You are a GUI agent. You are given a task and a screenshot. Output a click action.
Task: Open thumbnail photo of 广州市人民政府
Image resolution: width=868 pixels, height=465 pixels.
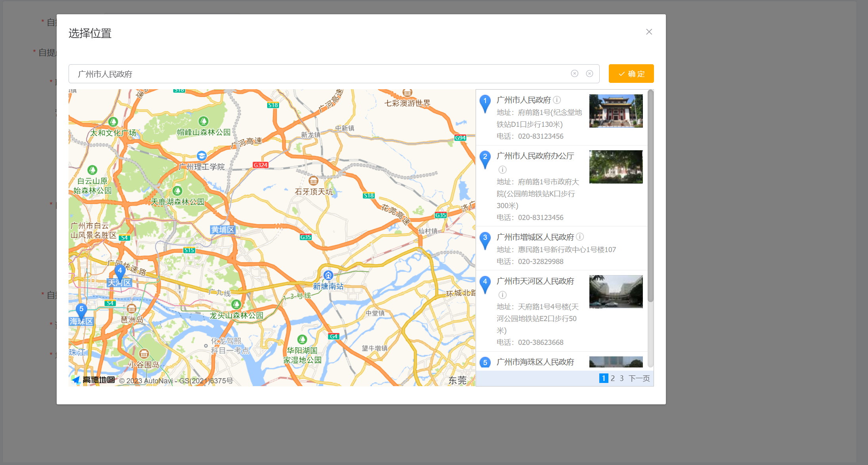click(x=616, y=111)
